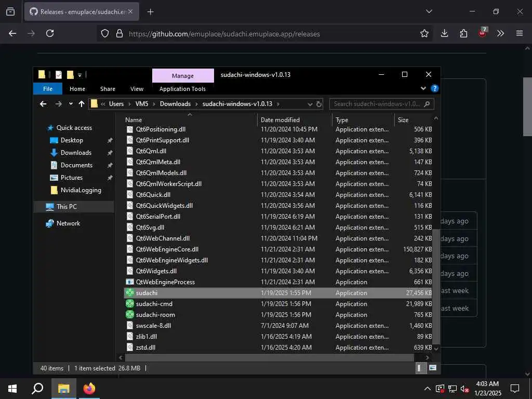Click the Search sudachi-windows field

pyautogui.click(x=381, y=104)
